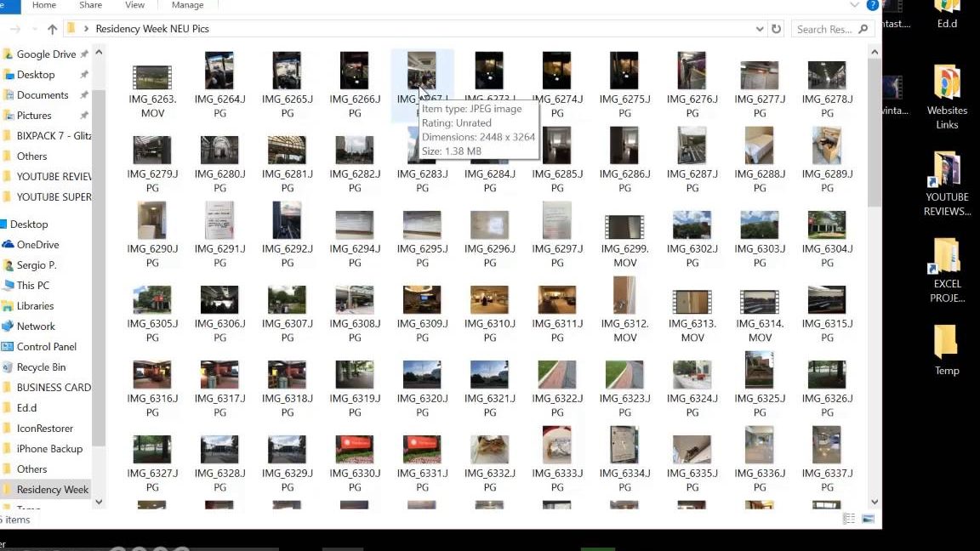Click the Up one level arrow
This screenshot has height=551, width=980.
click(53, 29)
